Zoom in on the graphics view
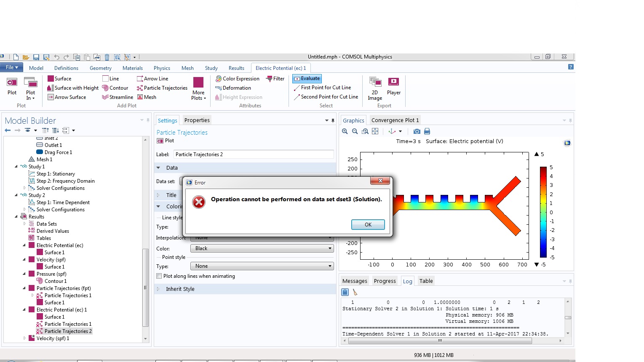The image size is (644, 362). (345, 131)
